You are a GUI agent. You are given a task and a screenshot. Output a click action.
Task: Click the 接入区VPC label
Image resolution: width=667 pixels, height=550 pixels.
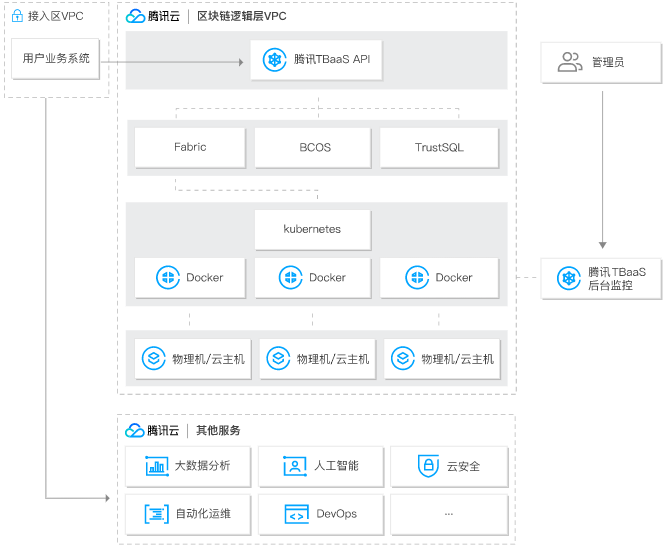point(56,16)
